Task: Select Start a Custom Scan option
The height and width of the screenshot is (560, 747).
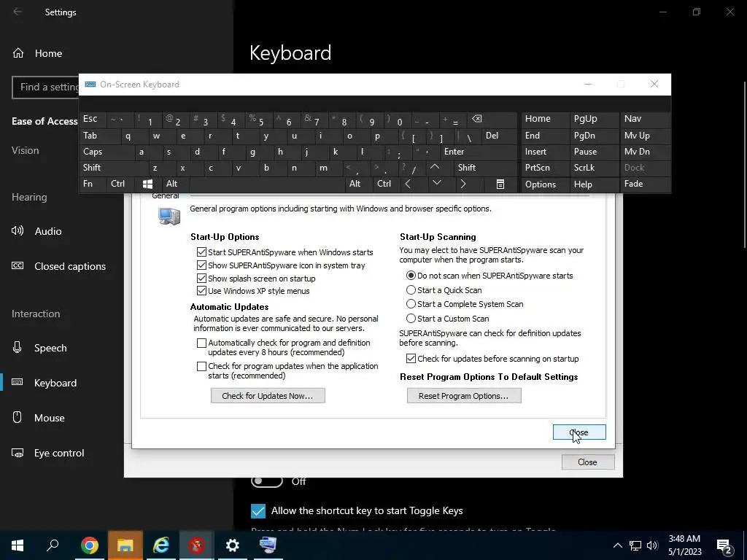Action: (411, 318)
